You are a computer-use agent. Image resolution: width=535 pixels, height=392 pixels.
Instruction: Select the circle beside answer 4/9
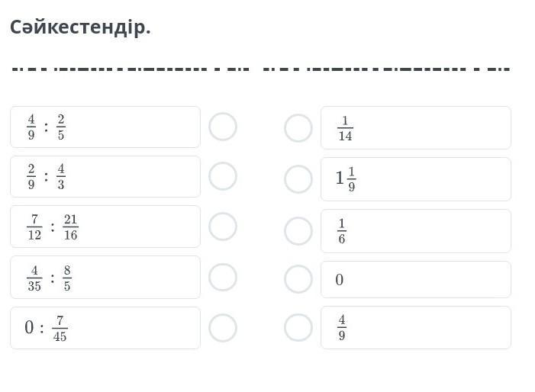[298, 327]
